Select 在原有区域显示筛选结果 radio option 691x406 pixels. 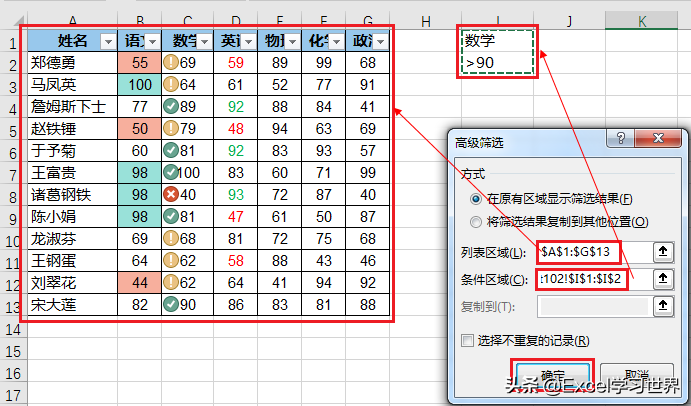click(x=476, y=199)
